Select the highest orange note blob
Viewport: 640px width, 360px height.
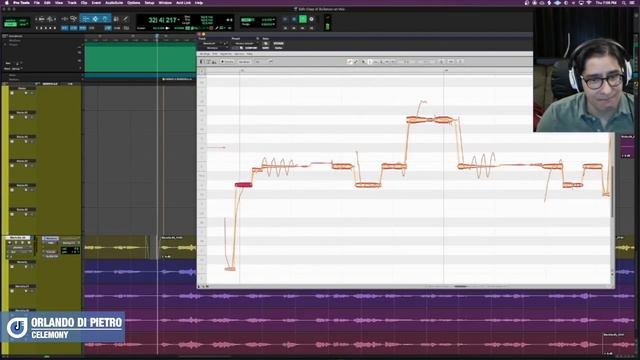[430, 120]
